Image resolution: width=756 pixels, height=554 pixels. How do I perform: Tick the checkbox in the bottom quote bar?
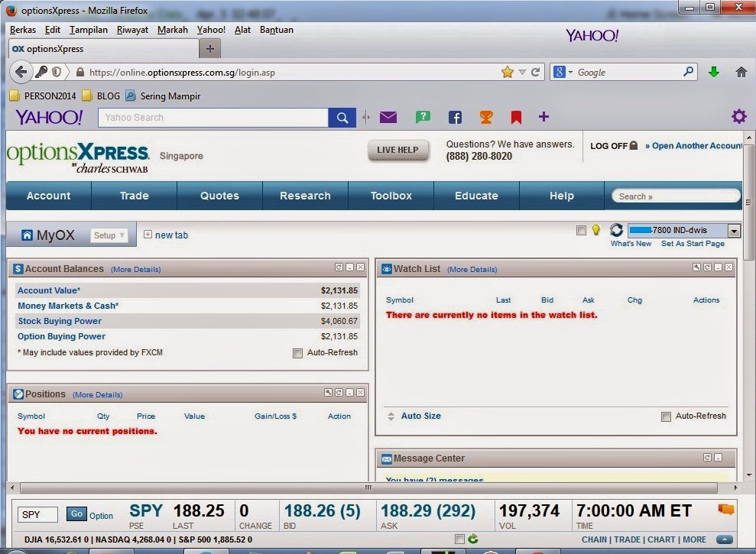[459, 539]
